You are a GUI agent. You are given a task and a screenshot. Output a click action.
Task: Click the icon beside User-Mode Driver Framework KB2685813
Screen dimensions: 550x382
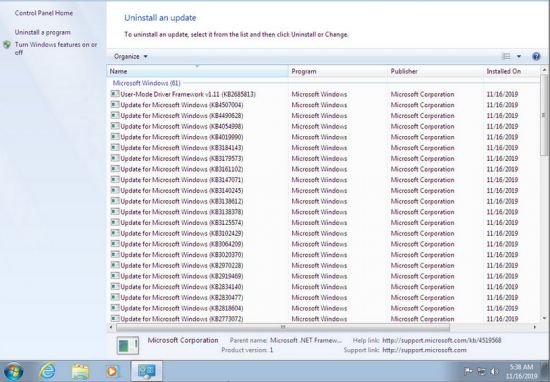(115, 94)
